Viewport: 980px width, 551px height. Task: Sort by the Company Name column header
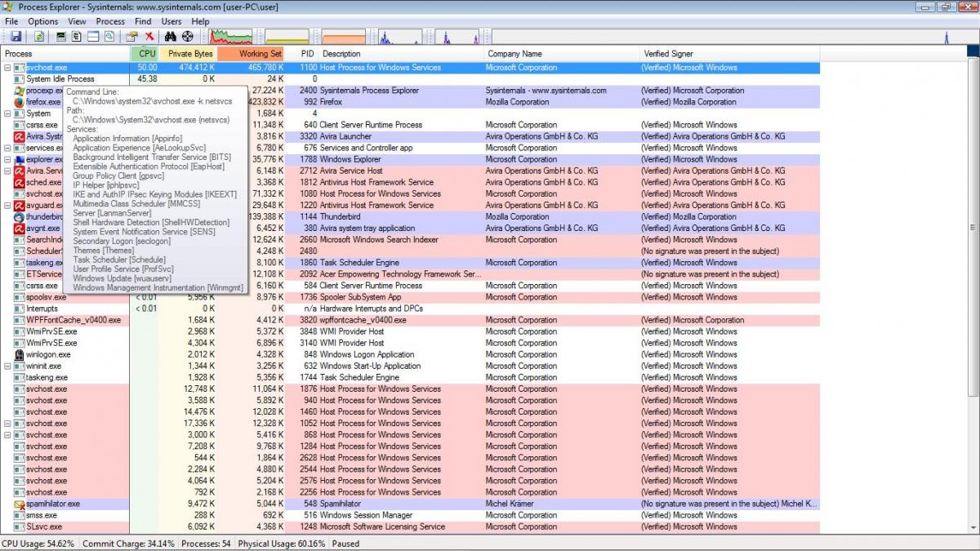tap(561, 54)
